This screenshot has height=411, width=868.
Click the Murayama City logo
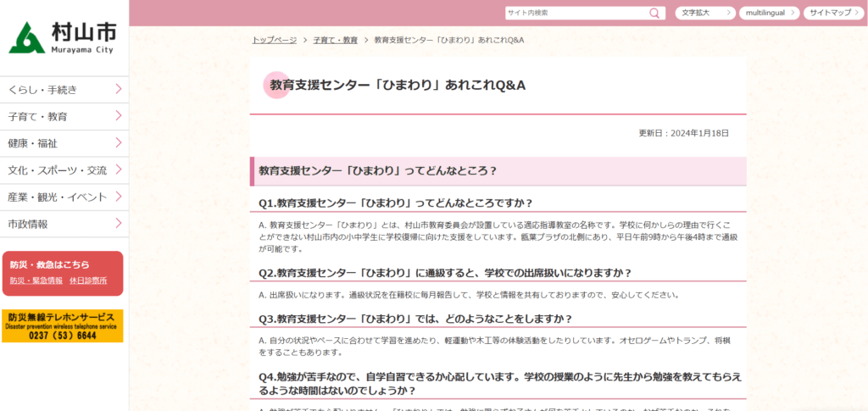(x=63, y=37)
